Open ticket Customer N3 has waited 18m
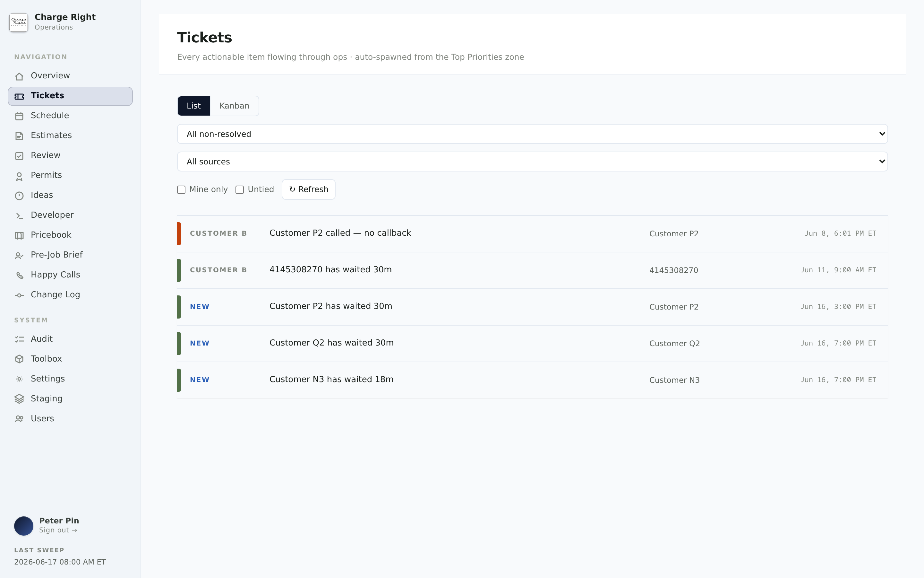This screenshot has height=578, width=924. point(532,380)
